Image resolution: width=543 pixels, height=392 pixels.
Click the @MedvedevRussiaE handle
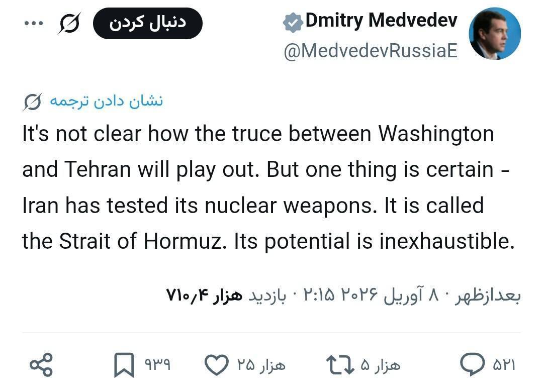pyautogui.click(x=371, y=51)
